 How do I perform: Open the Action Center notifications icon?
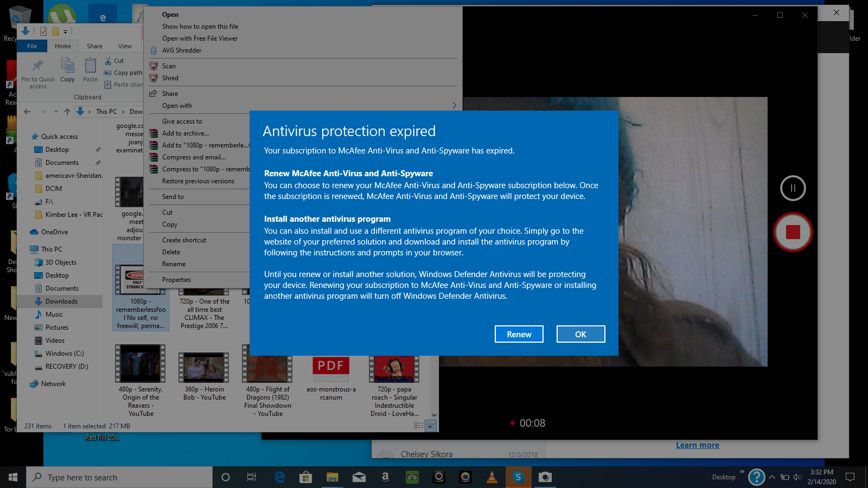coord(850,477)
